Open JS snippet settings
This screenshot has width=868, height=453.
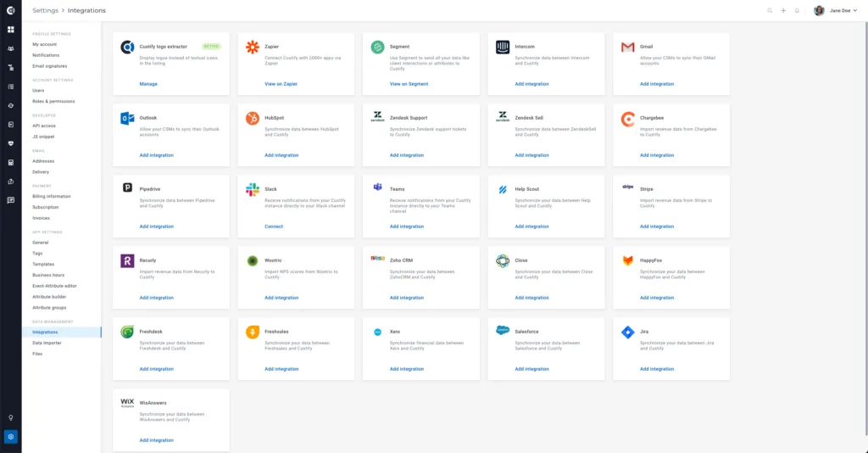(43, 137)
